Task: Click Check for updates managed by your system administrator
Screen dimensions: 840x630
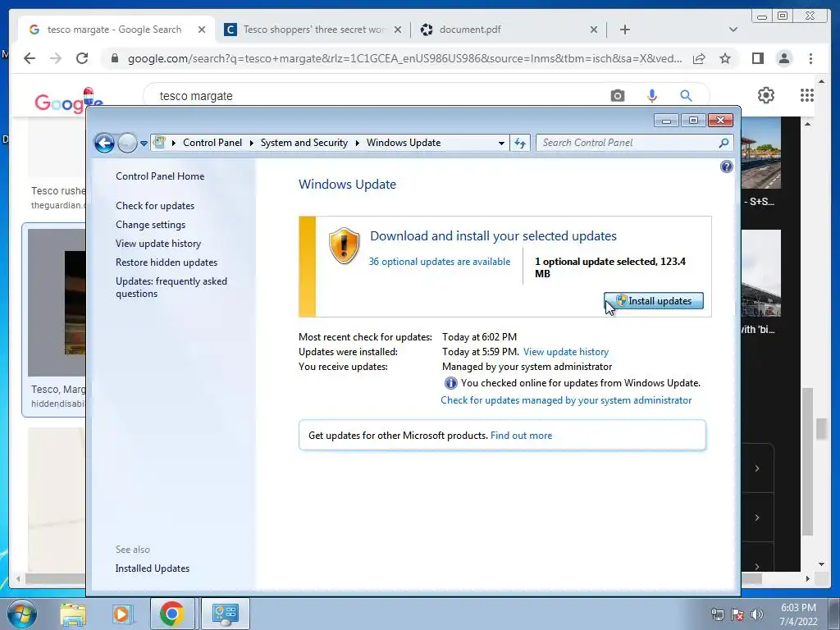Action: coord(566,400)
